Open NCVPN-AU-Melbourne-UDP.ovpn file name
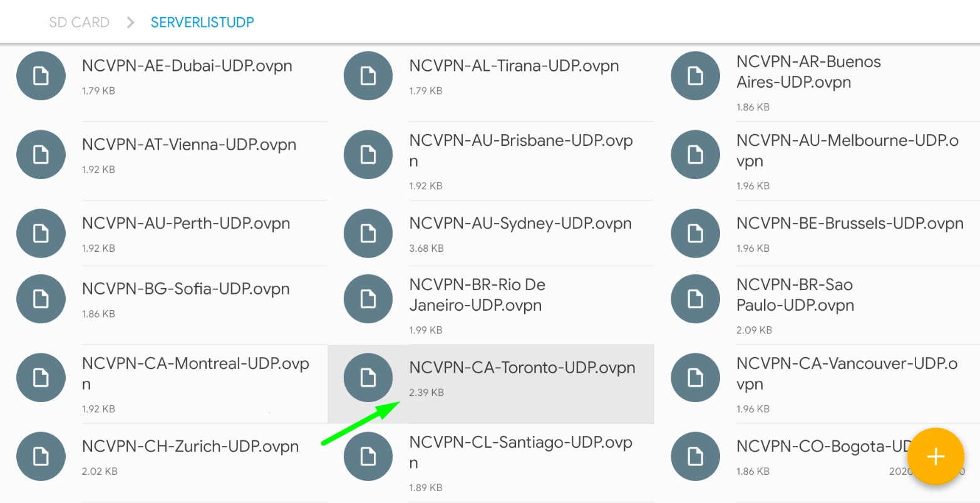This screenshot has height=503, width=980. point(847,151)
